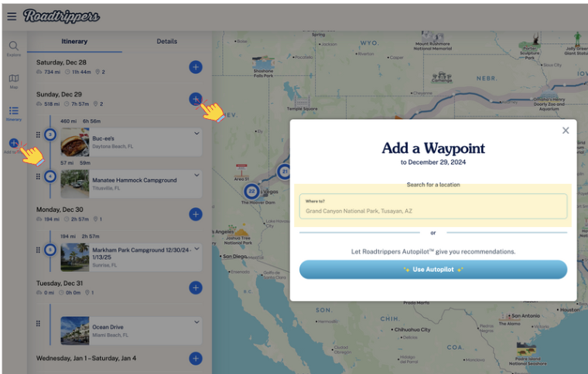Click the Mount Rushmore National Memorial icon
The height and width of the screenshot is (374, 588).
(432, 37)
